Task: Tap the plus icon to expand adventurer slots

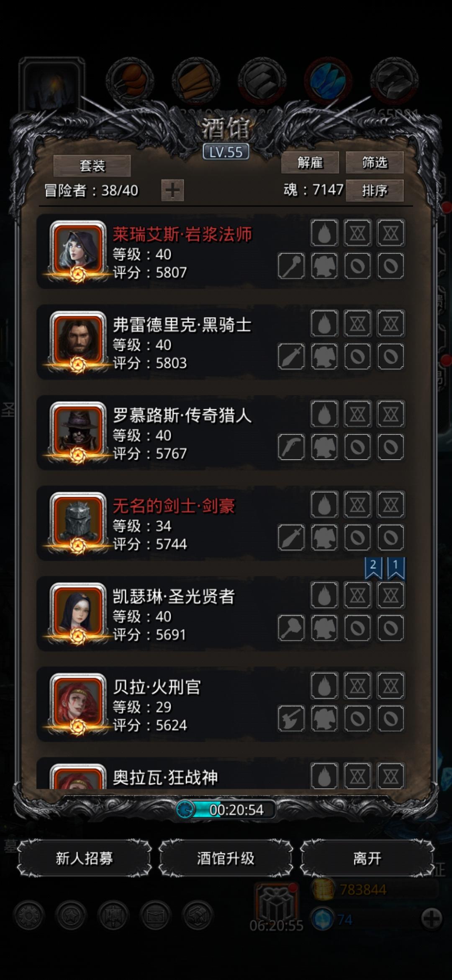Action: pyautogui.click(x=172, y=191)
